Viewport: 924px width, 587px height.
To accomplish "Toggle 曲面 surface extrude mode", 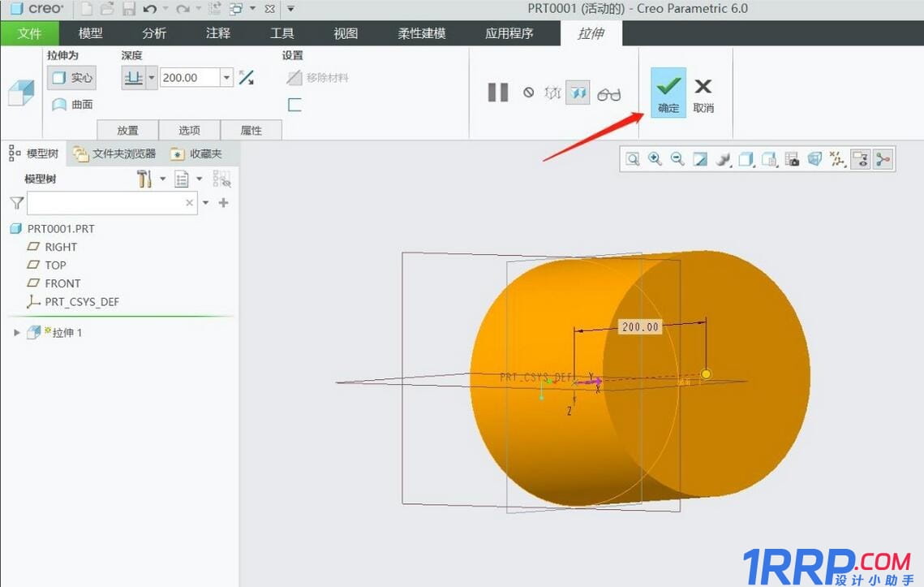I will pos(71,103).
